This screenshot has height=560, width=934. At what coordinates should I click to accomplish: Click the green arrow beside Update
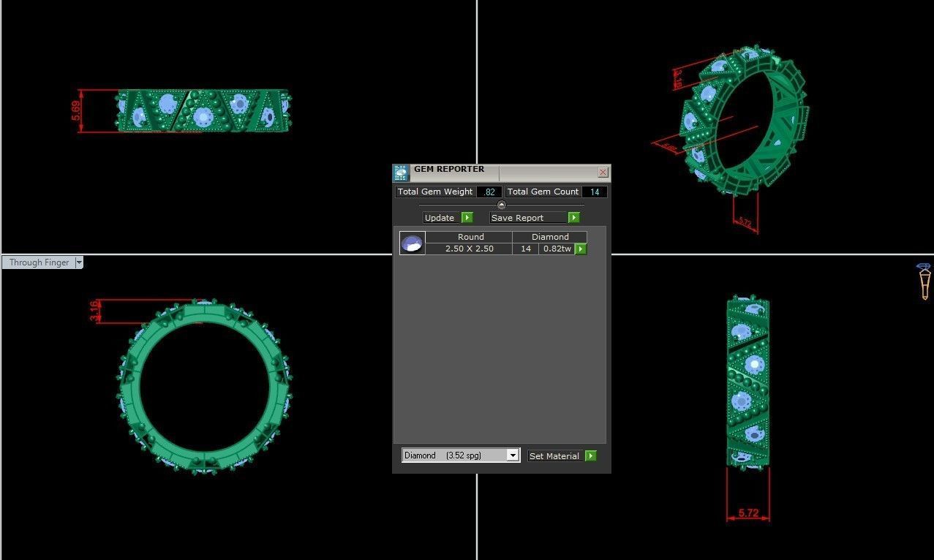click(x=466, y=217)
